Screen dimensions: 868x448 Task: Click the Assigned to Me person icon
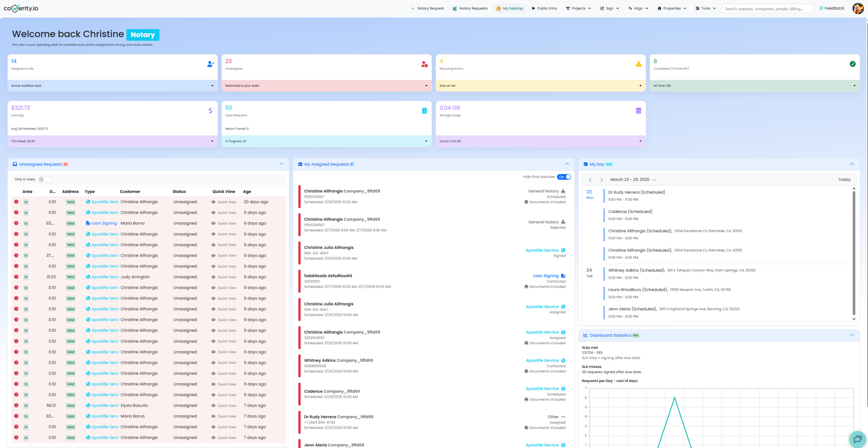(x=211, y=64)
